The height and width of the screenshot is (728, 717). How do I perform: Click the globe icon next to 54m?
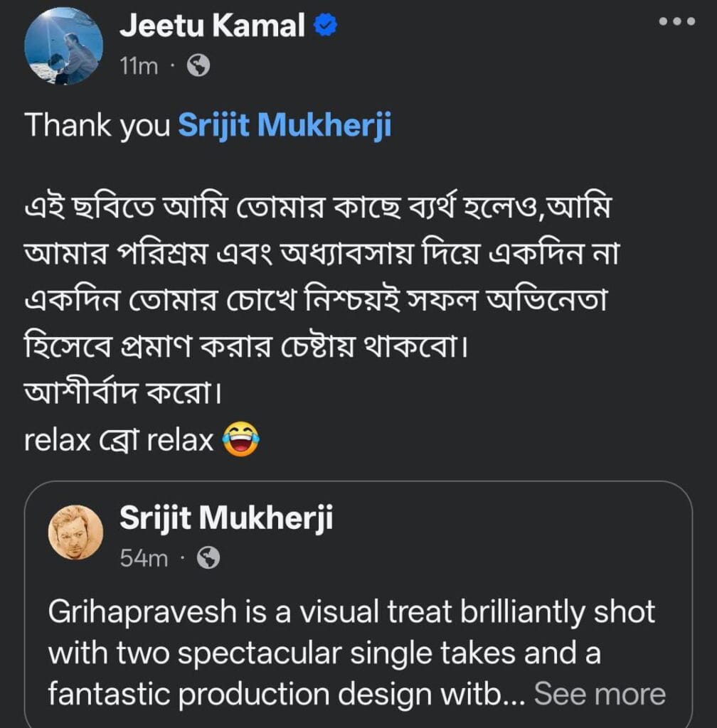(x=208, y=558)
